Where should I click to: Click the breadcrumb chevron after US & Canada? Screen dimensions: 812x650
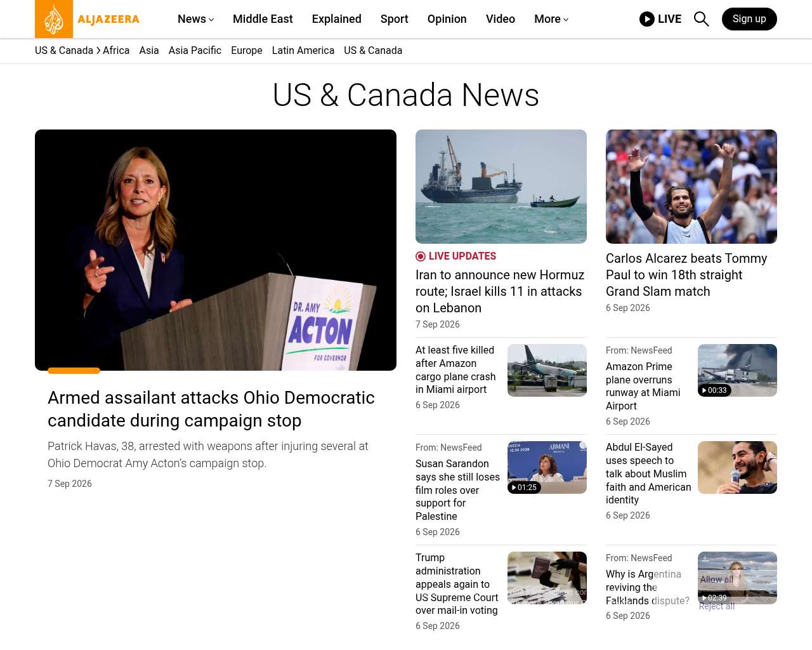(x=98, y=51)
